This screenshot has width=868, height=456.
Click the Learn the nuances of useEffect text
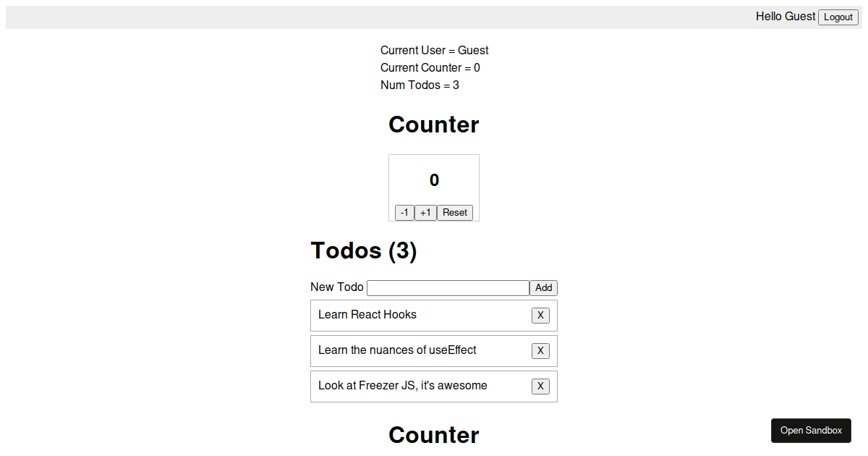click(397, 350)
